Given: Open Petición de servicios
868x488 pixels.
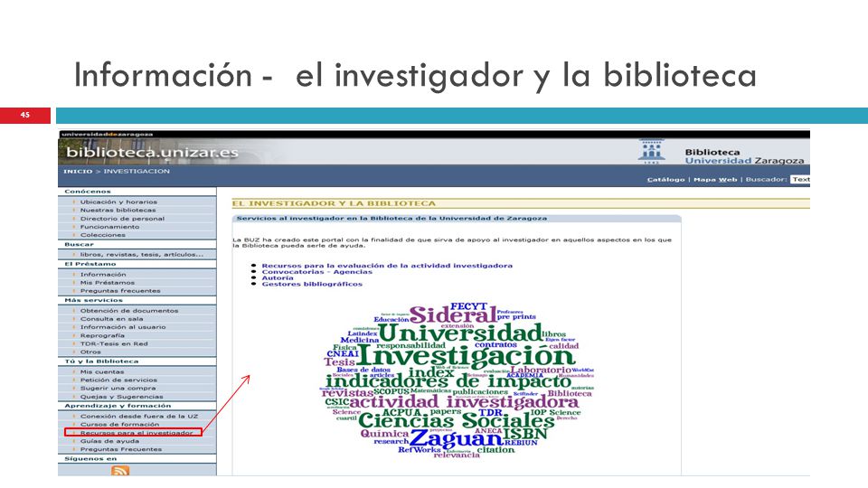Looking at the screenshot, I should click(x=118, y=380).
